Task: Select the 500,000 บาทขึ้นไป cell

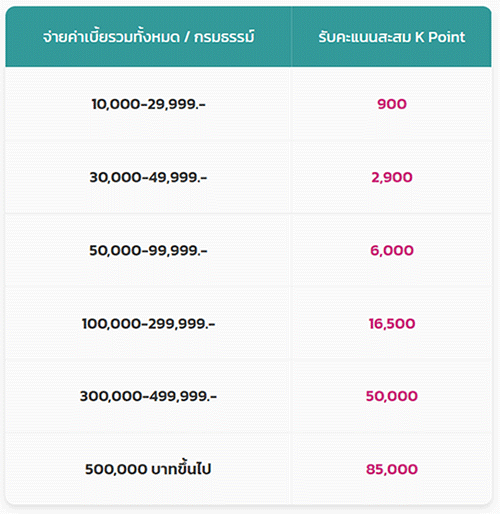Action: coord(148,468)
